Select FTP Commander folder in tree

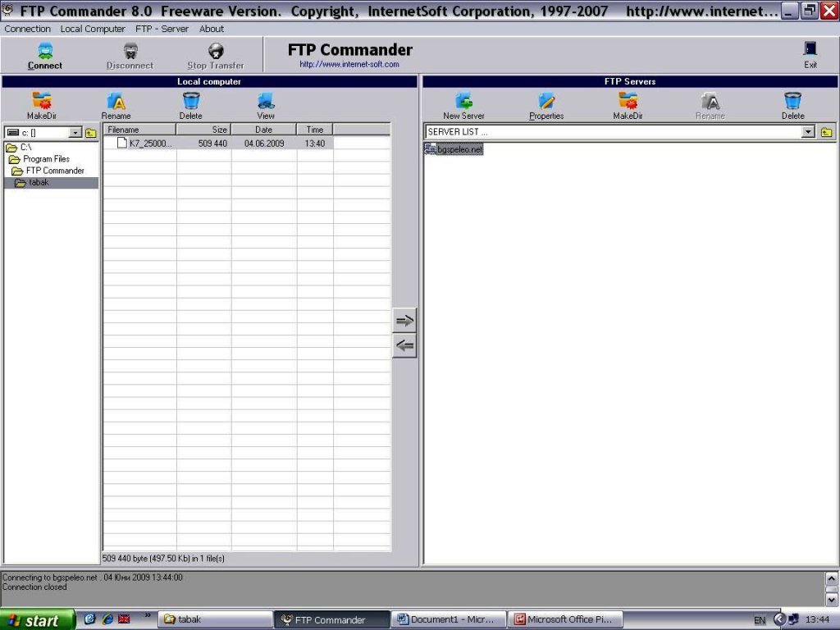[x=49, y=171]
